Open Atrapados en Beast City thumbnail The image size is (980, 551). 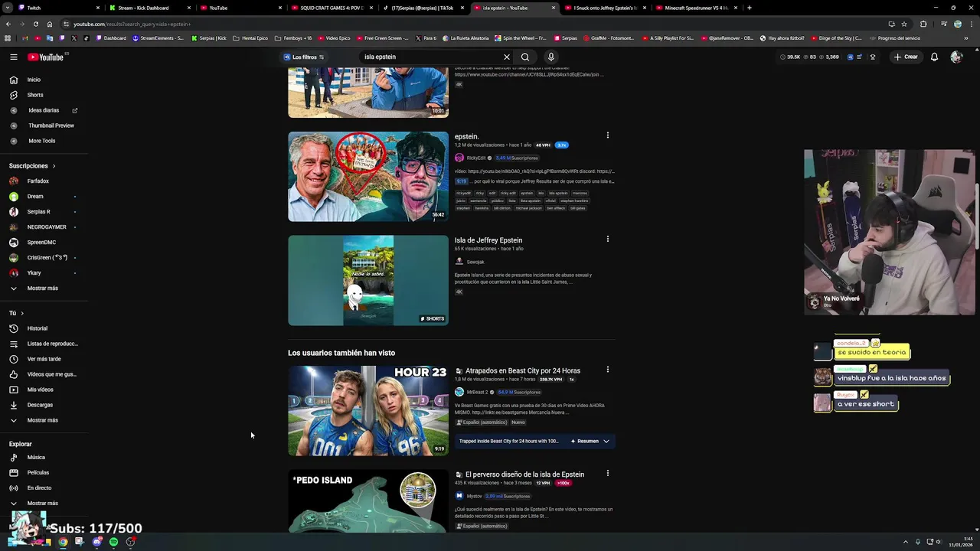pyautogui.click(x=368, y=411)
